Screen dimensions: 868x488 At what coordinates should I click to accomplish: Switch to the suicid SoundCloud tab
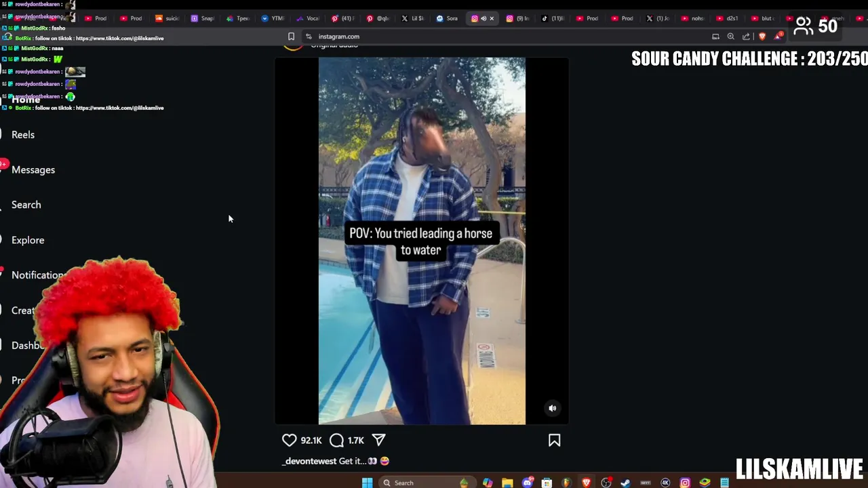pos(167,18)
